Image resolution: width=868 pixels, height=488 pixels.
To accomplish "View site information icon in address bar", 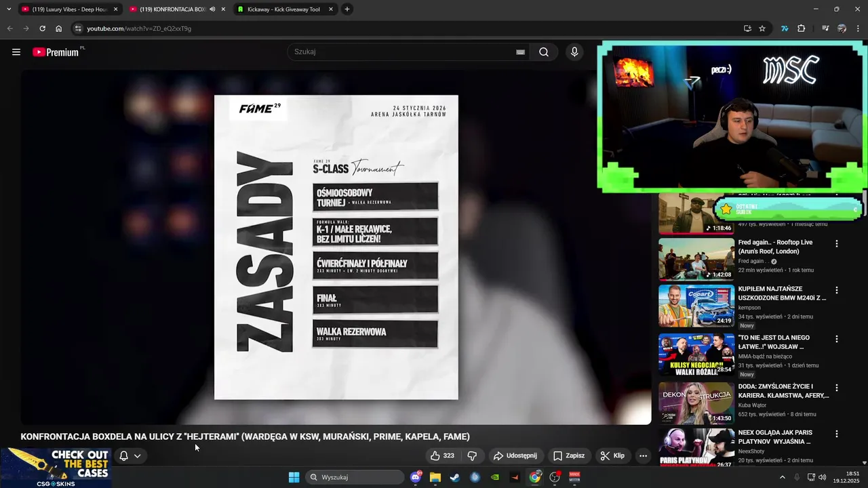I will click(x=78, y=28).
